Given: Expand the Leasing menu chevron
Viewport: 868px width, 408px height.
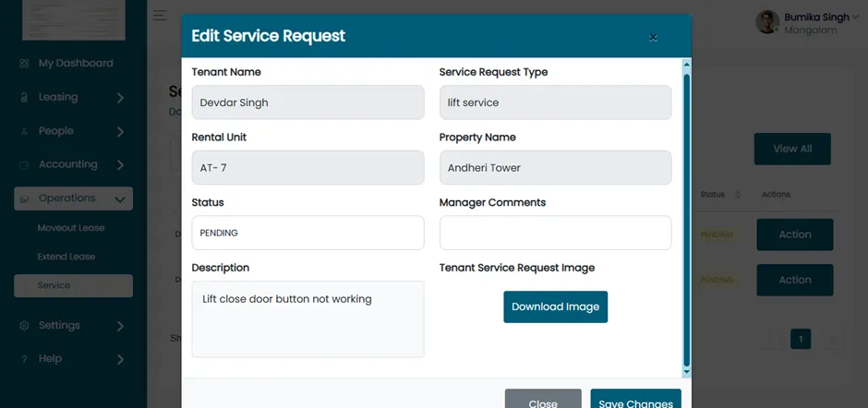Looking at the screenshot, I should (120, 98).
